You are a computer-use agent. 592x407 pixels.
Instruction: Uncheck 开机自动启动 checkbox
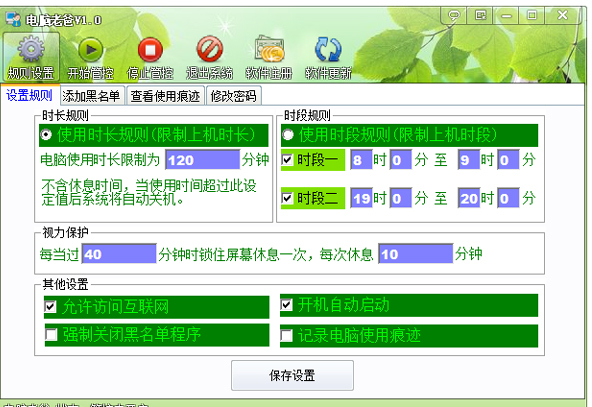[x=286, y=305]
